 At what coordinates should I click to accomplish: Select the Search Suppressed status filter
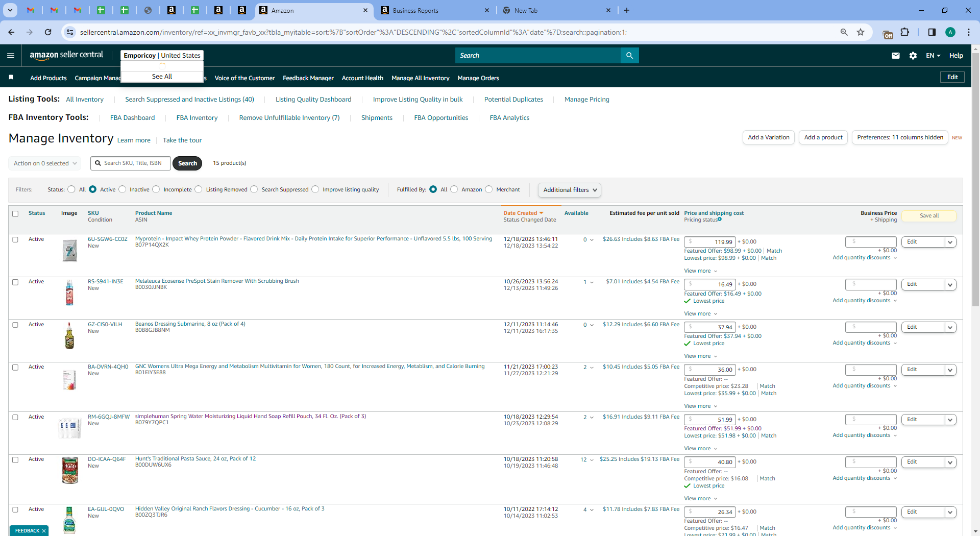pos(254,189)
